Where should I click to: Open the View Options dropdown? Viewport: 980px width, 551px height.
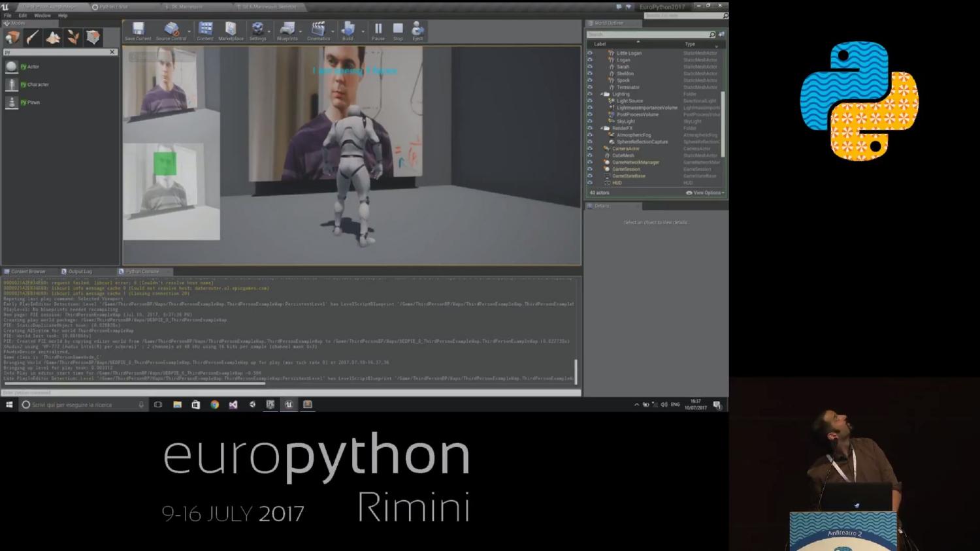(705, 193)
